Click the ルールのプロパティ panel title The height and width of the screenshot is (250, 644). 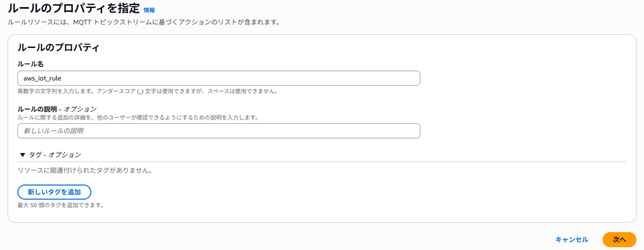[x=58, y=48]
